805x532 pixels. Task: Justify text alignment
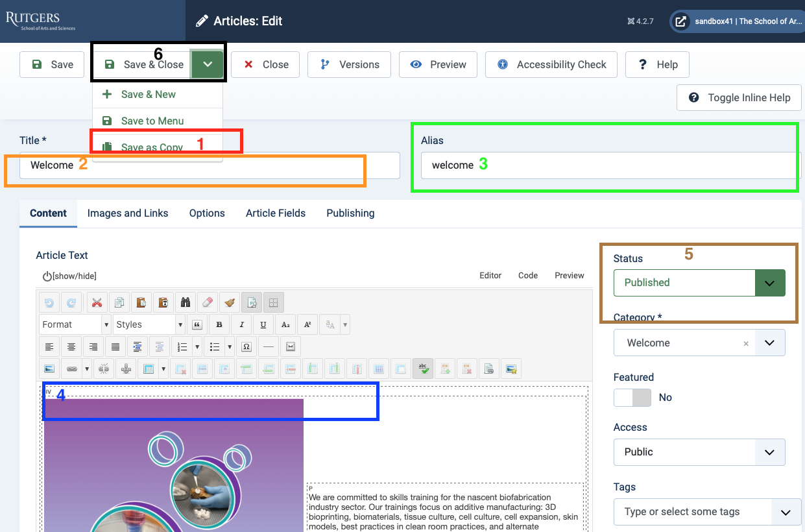click(115, 346)
